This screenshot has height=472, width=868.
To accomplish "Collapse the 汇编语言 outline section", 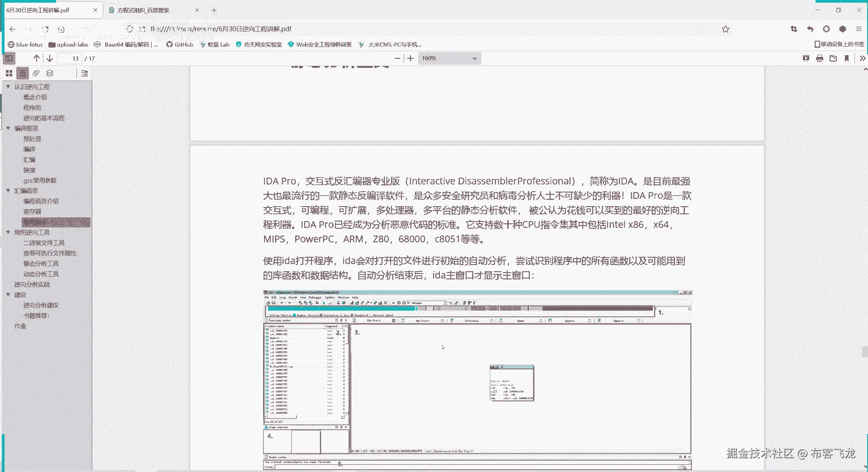I will [8, 190].
